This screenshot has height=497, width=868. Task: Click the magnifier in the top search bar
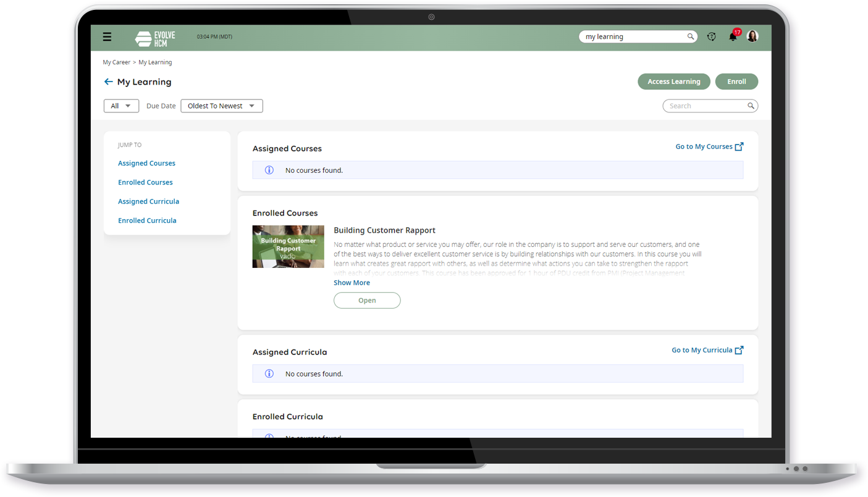point(690,36)
